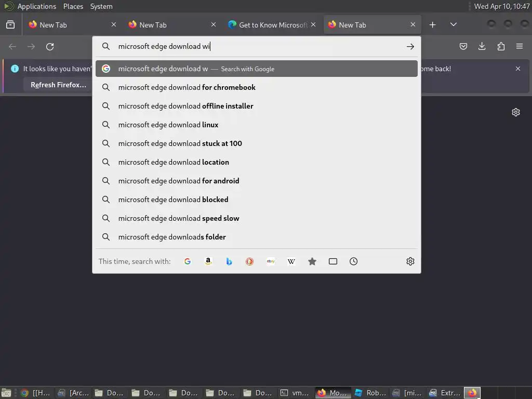The image size is (532, 399).
Task: Open the 'Rob...' taskbar window
Action: click(x=370, y=393)
